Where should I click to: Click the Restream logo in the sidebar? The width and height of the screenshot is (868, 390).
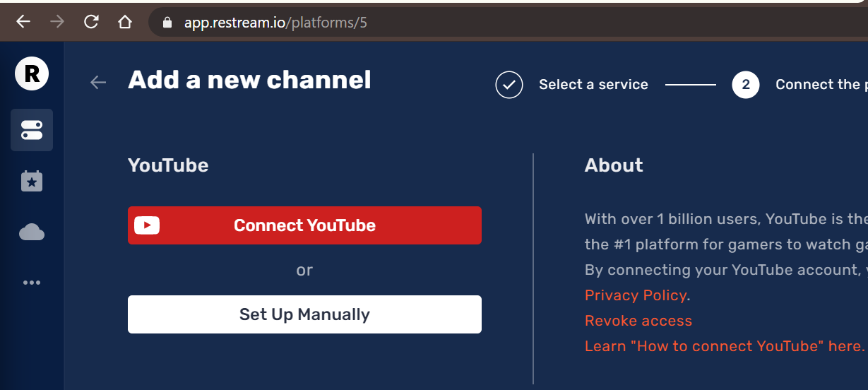click(x=32, y=73)
